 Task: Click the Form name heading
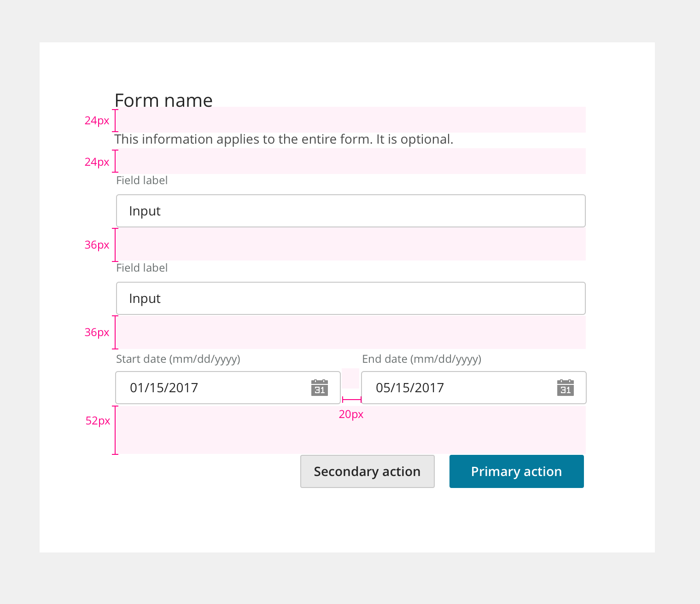[x=163, y=100]
